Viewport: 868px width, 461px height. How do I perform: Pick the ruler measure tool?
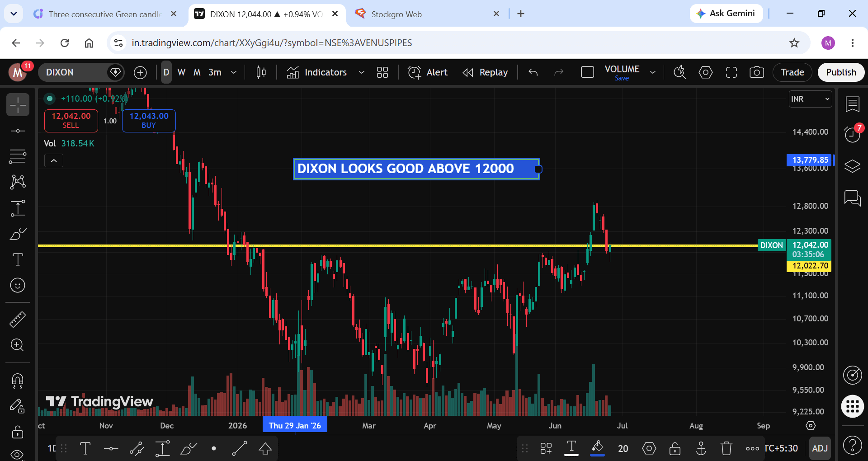click(x=18, y=320)
